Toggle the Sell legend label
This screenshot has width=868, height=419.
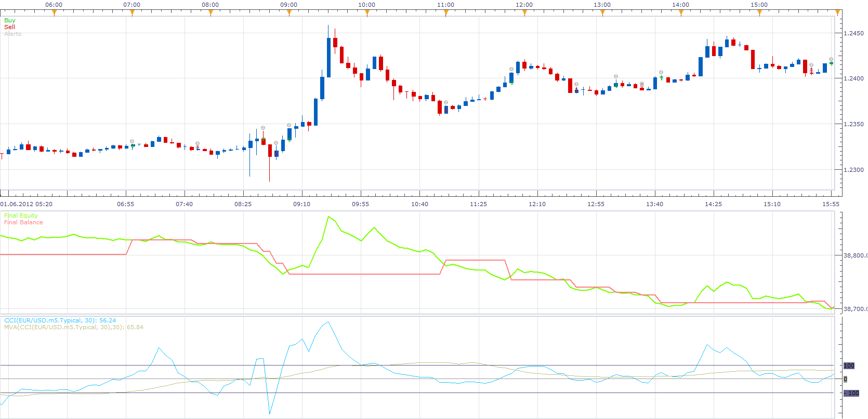[9, 27]
